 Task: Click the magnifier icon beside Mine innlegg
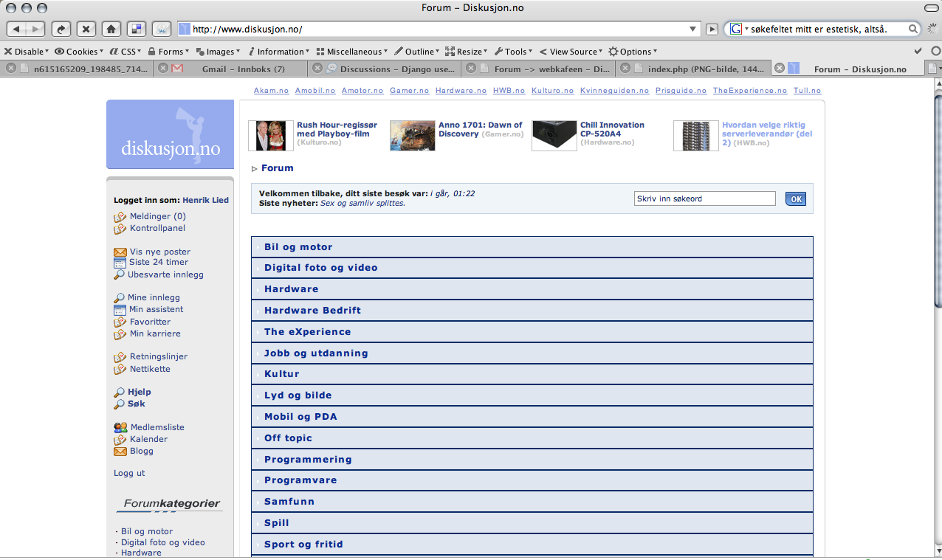pos(120,298)
